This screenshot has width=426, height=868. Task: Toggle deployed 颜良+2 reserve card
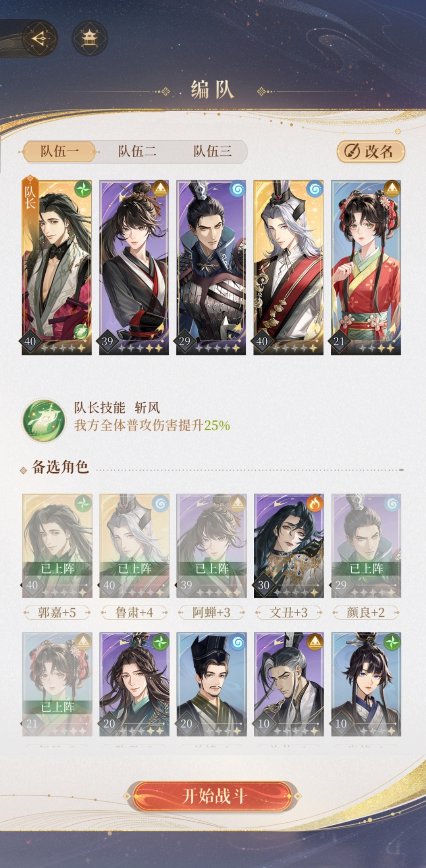[x=366, y=546]
